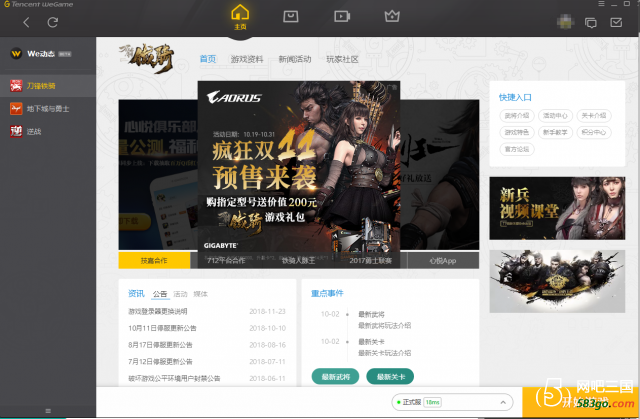Switch news list to 媒体 tab

coord(200,294)
